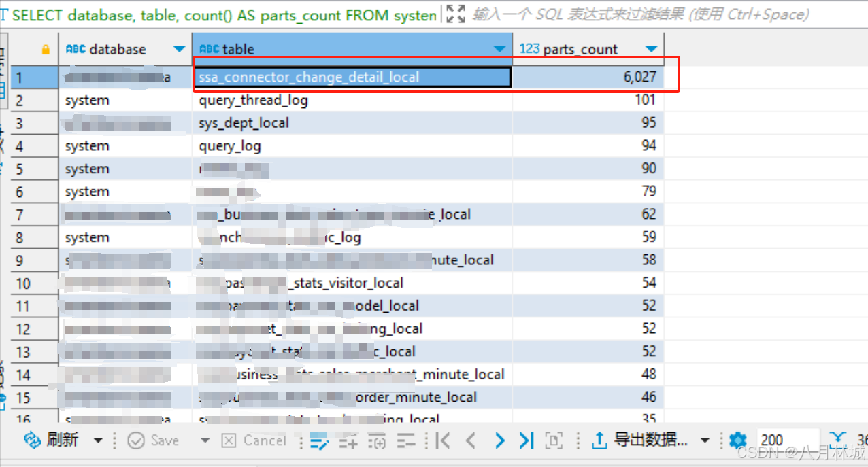Select the cell ending with merchant_minute_local
868x467 pixels.
(352, 375)
